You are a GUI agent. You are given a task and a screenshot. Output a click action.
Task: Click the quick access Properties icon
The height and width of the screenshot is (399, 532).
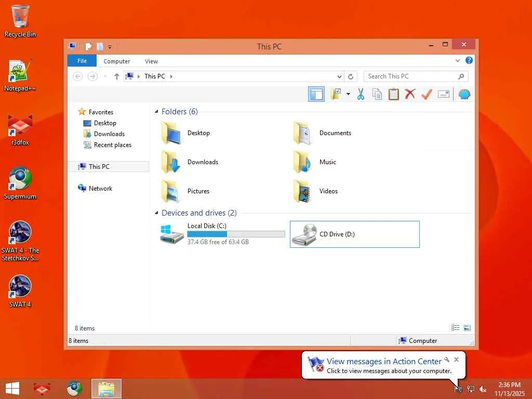[88, 46]
